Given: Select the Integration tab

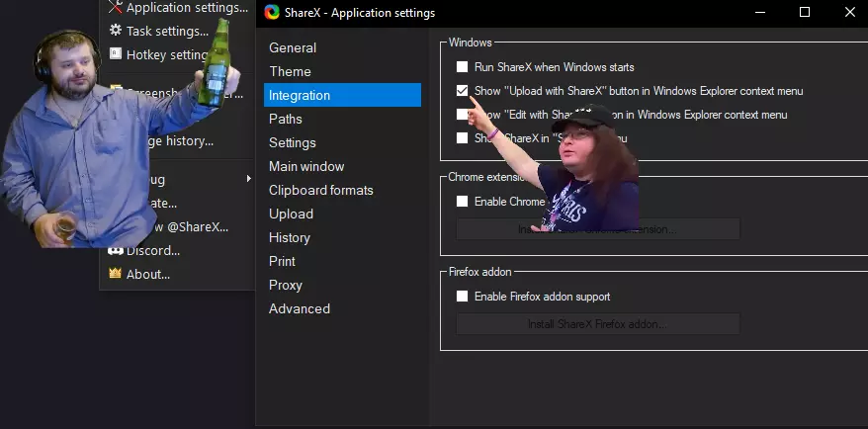Looking at the screenshot, I should 342,95.
